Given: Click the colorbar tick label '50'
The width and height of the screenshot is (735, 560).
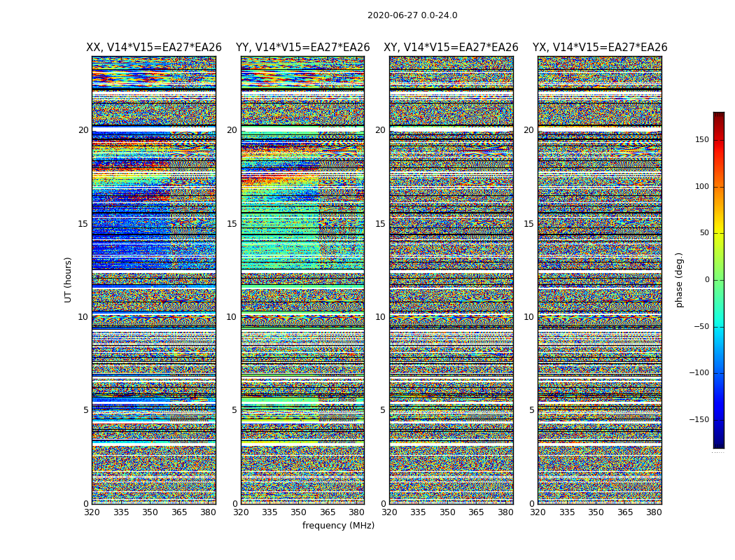Looking at the screenshot, I should 704,233.
